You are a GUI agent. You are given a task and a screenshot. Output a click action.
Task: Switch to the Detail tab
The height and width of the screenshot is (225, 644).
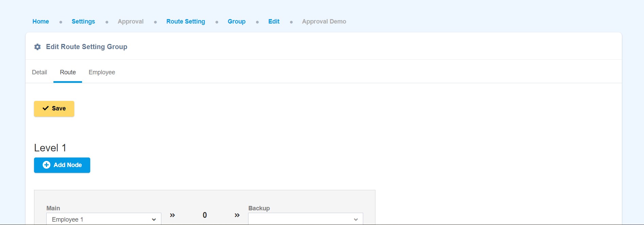click(x=39, y=72)
